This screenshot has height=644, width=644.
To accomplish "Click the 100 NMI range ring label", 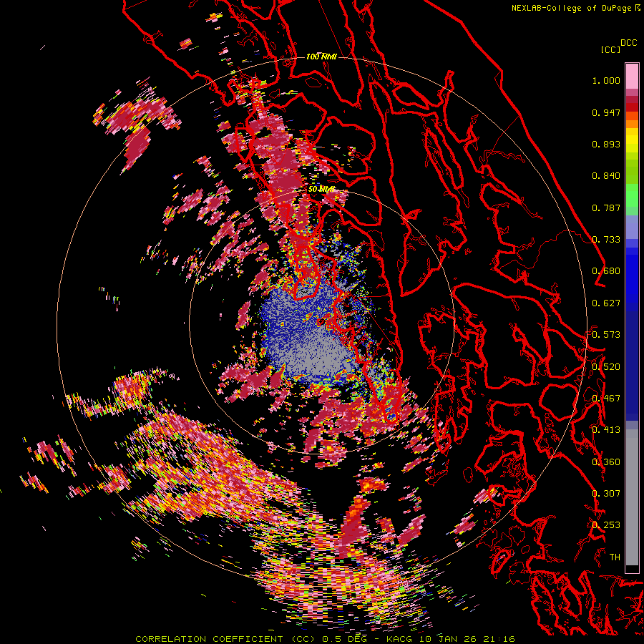I will coord(321,57).
